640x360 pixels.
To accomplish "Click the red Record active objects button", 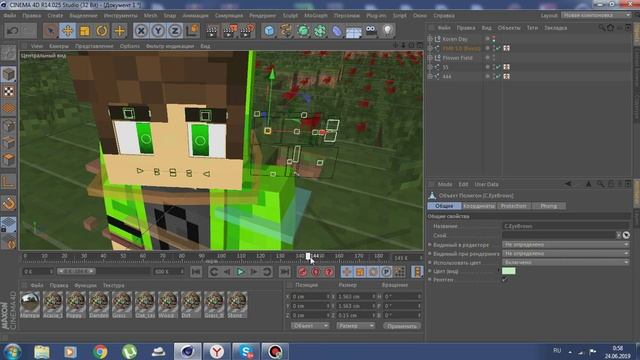I will pyautogui.click(x=302, y=271).
